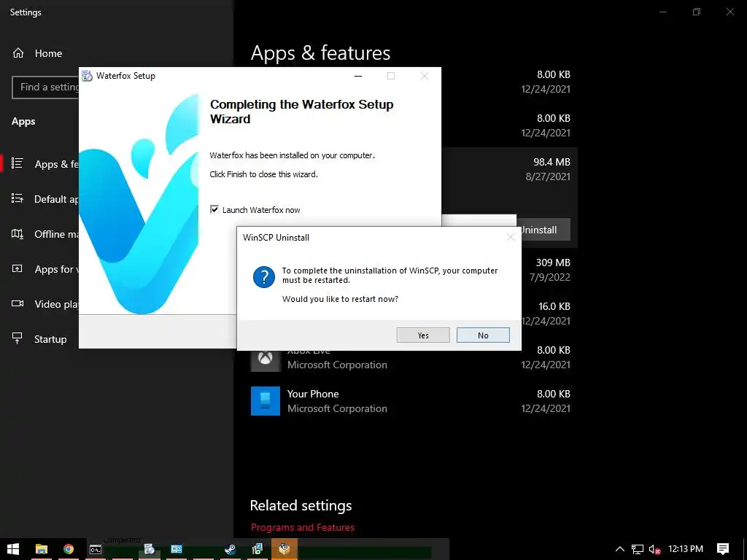Viewport: 747px width, 560px height.
Task: Switch to the Waterfox Setup taskbar item
Action: click(x=149, y=549)
